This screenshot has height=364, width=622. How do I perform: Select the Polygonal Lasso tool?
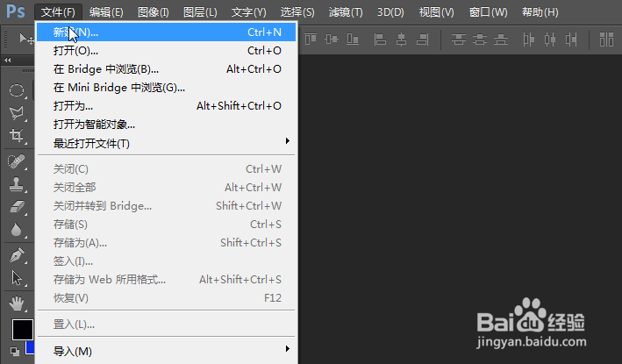[17, 113]
